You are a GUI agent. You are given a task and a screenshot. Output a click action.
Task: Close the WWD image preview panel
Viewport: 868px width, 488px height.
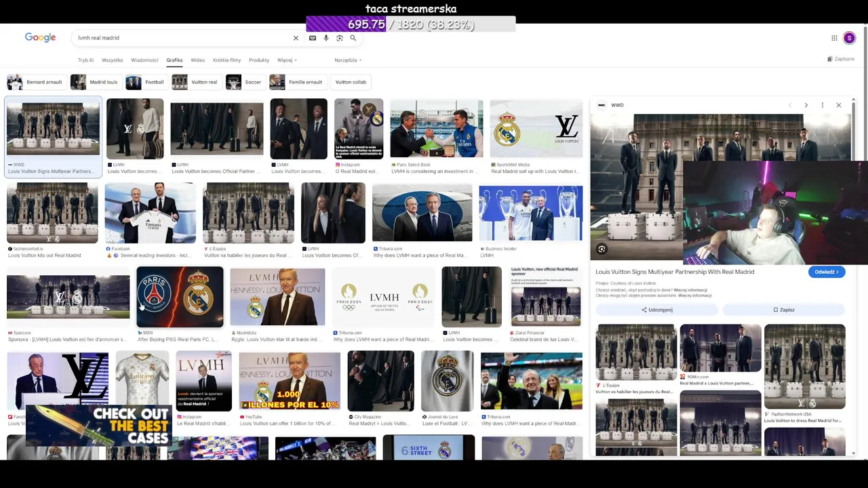839,105
